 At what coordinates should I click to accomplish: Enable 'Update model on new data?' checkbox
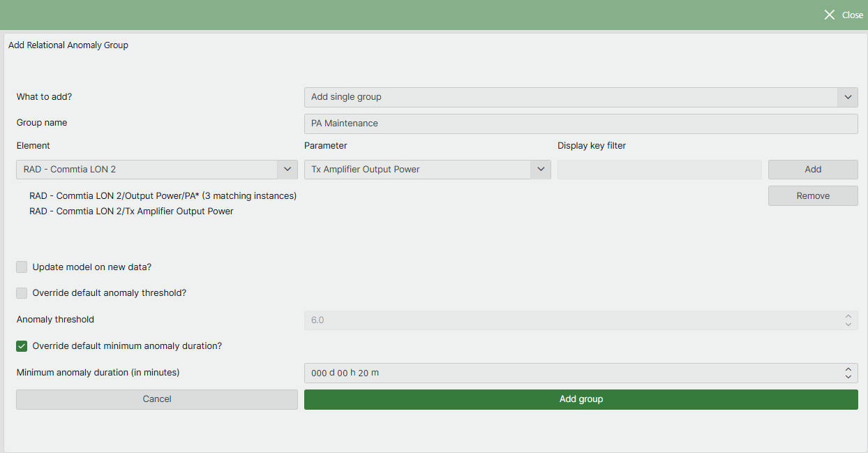click(22, 267)
